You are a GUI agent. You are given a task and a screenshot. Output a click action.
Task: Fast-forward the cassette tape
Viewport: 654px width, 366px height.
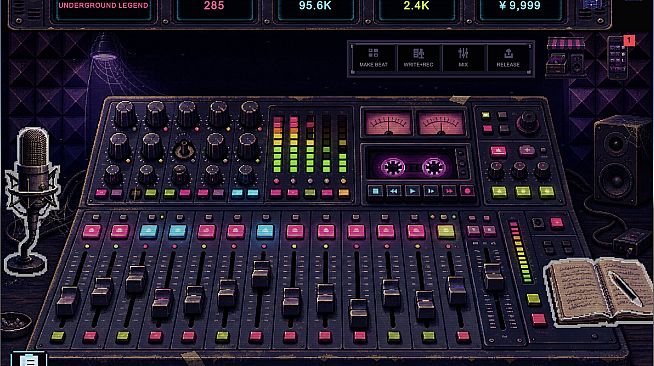coord(449,191)
